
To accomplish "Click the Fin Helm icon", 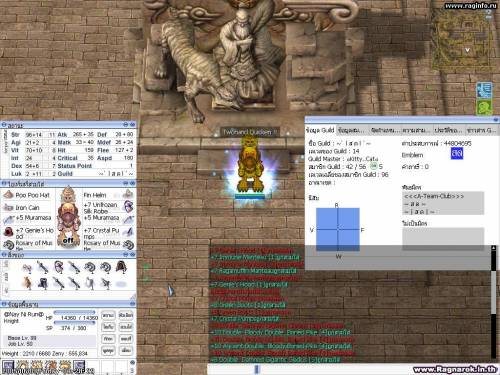I will (x=129, y=194).
